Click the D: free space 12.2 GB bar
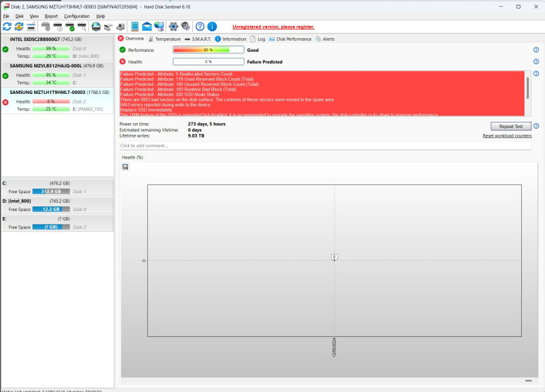Screen dimensions: 545x392 pyautogui.click(x=51, y=209)
